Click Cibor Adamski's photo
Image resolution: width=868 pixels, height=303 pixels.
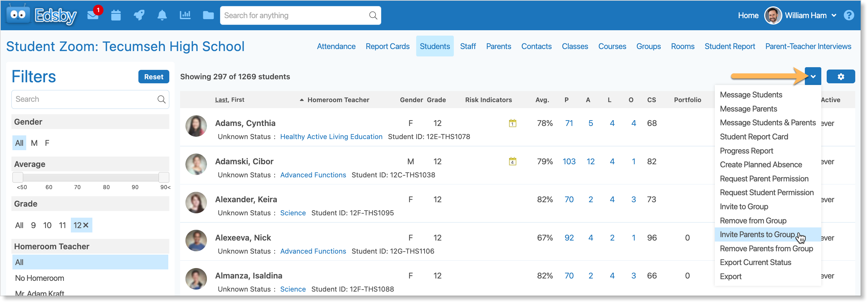(196, 164)
